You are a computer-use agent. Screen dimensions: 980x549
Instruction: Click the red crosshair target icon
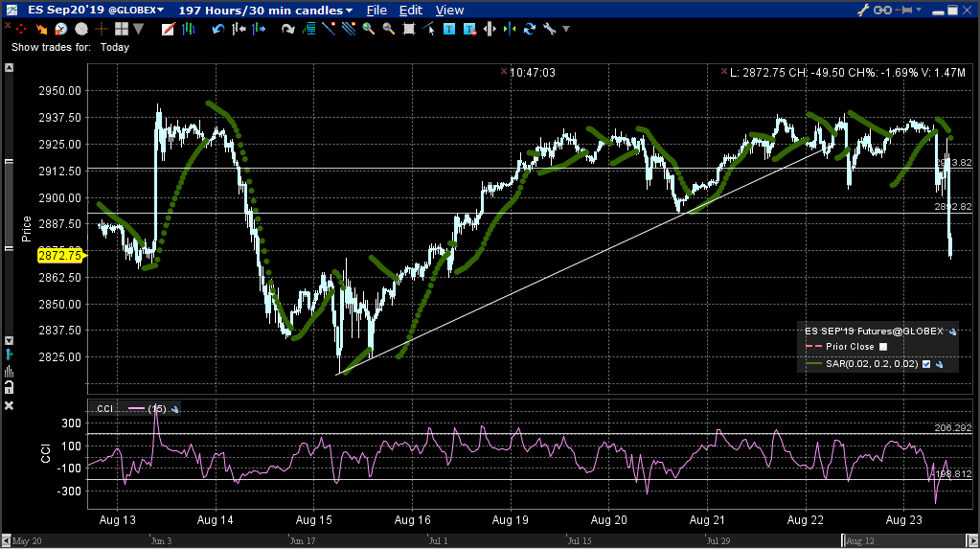21,29
